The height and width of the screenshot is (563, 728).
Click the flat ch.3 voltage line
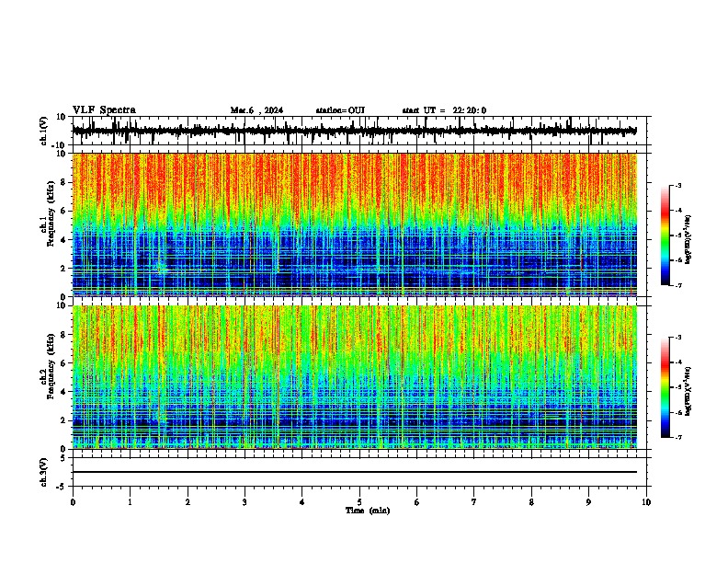[x=354, y=472]
